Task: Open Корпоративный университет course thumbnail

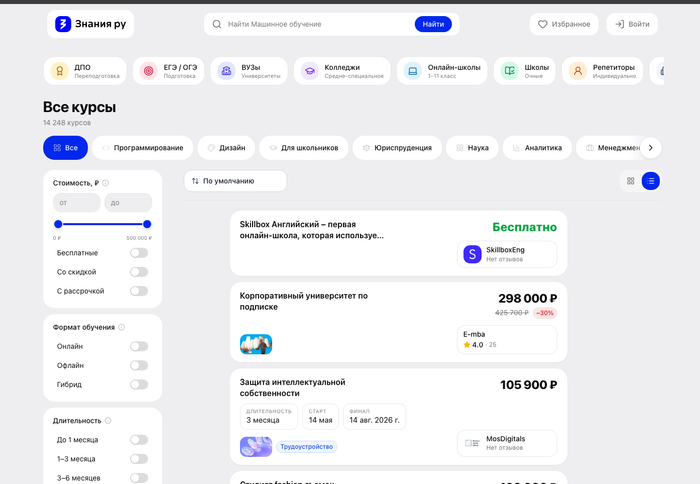Action: [x=256, y=344]
